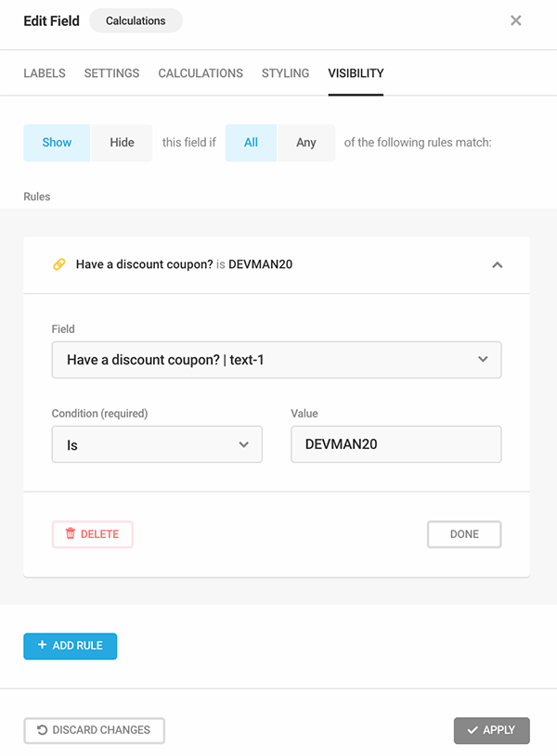Click the plus icon on the Add Rule button
This screenshot has height=756, width=557.
point(44,646)
